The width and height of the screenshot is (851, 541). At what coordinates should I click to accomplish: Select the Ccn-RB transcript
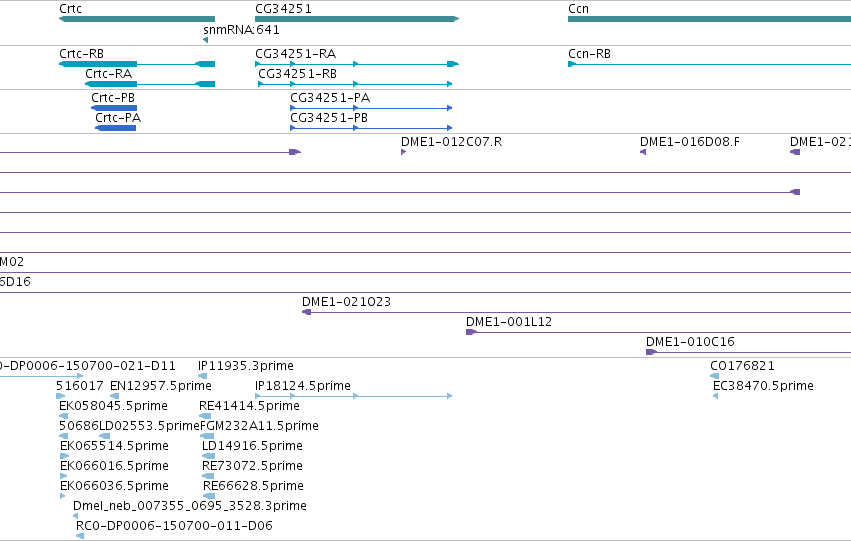(x=709, y=64)
